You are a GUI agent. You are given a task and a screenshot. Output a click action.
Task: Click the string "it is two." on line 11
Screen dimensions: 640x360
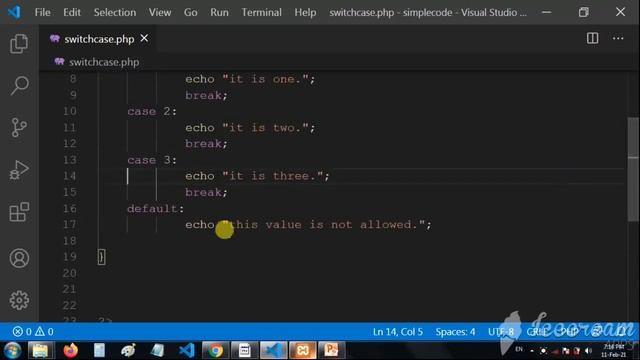click(265, 128)
